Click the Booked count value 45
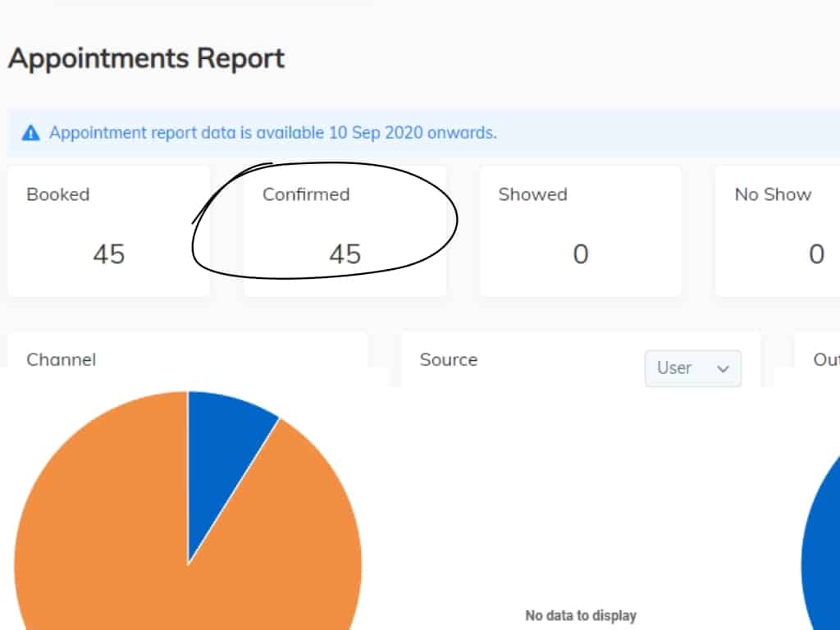This screenshot has height=630, width=840. 108,254
